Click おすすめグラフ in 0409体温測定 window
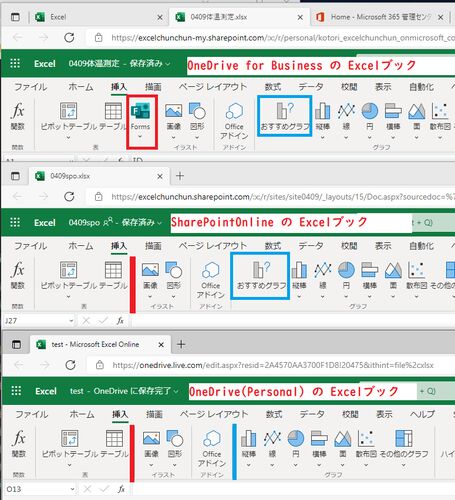The image size is (455, 500). click(285, 115)
